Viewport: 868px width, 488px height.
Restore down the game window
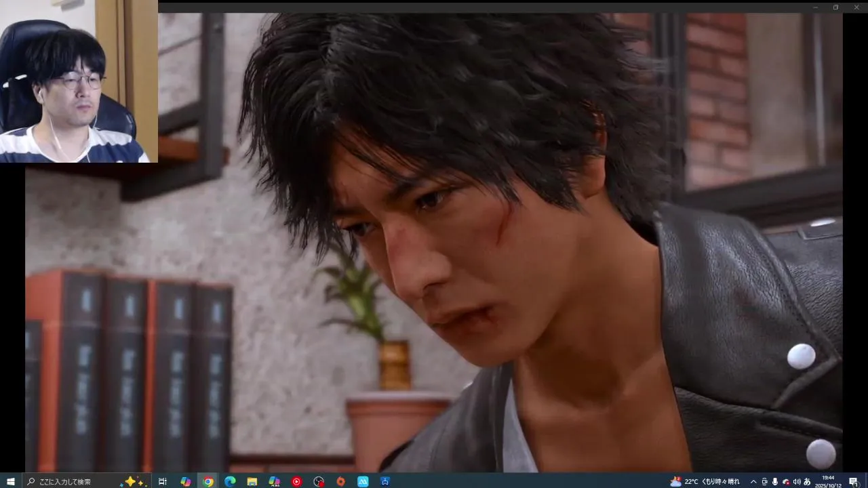(x=835, y=7)
